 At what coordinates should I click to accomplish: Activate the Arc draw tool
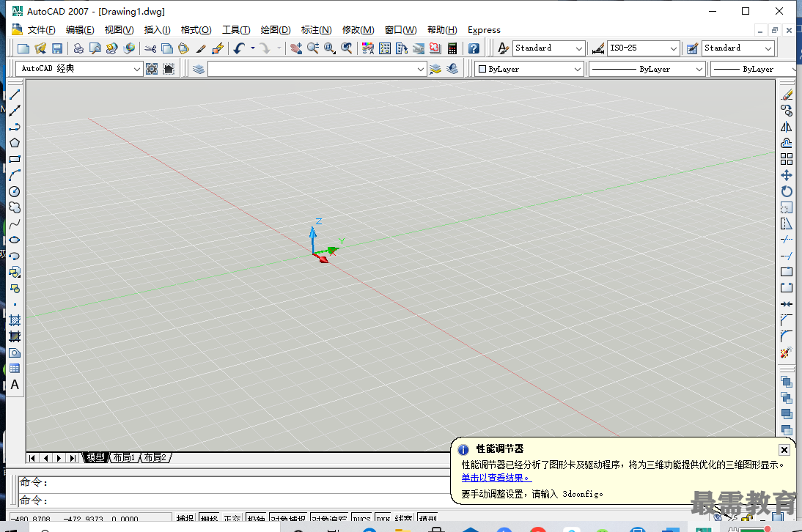(15, 175)
